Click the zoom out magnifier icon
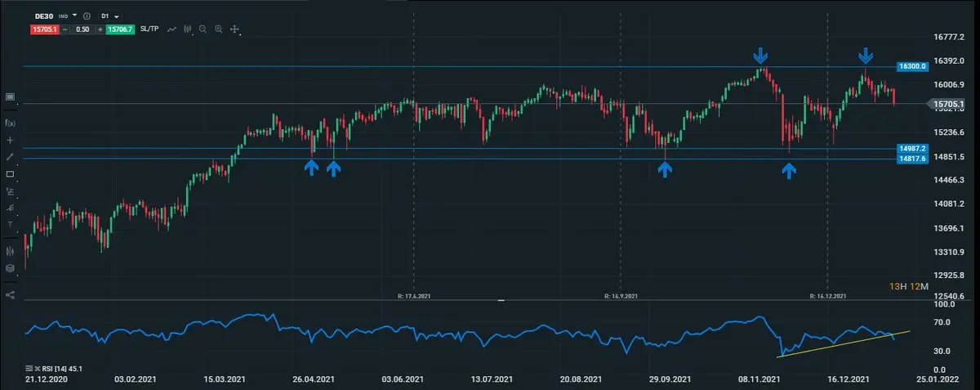The image size is (980, 390). pos(203,29)
